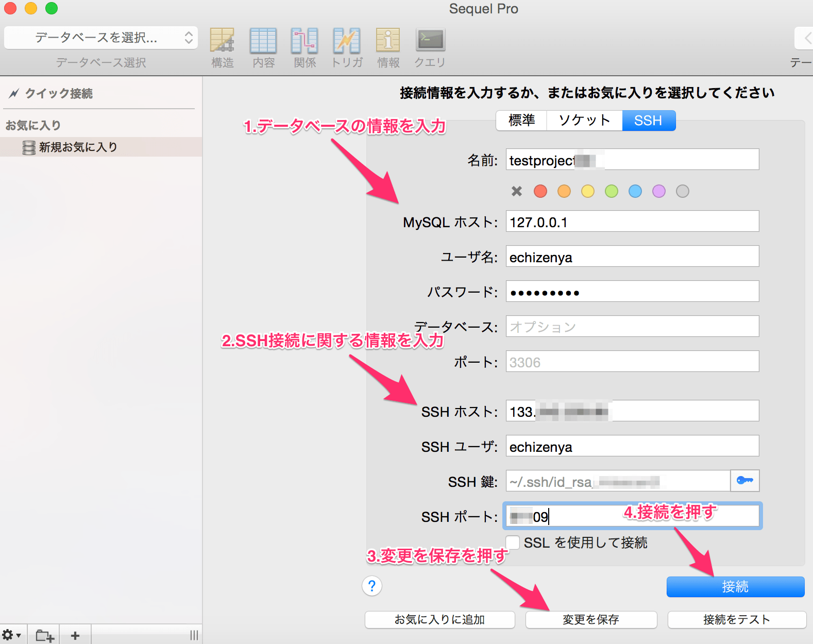Viewport: 813px width, 644px height.
Task: Click the データベース input field
Action: pyautogui.click(x=632, y=327)
